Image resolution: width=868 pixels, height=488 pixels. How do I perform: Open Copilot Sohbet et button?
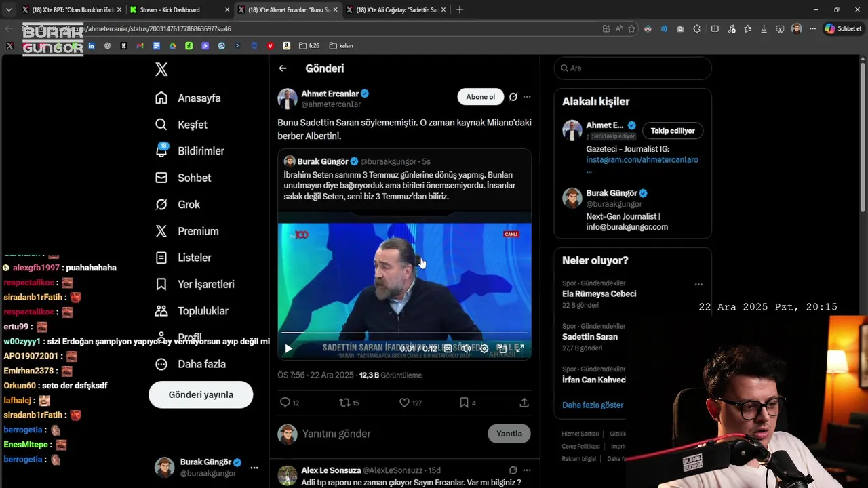point(843,29)
